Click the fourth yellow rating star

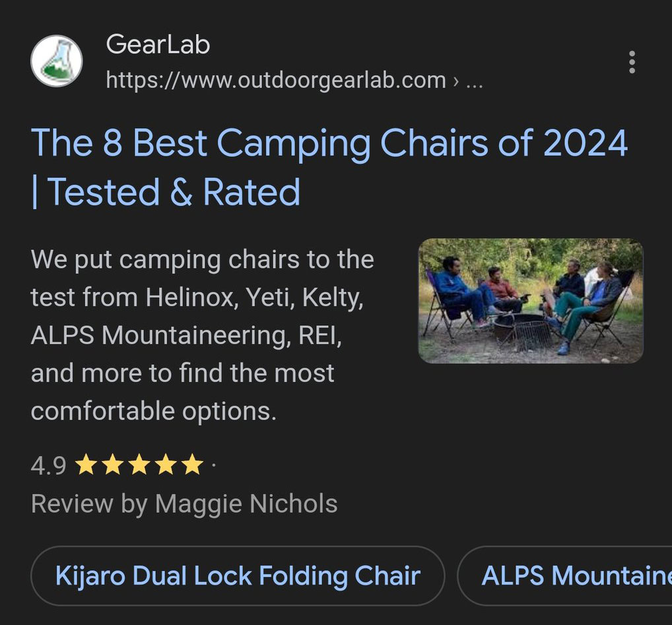tap(165, 465)
